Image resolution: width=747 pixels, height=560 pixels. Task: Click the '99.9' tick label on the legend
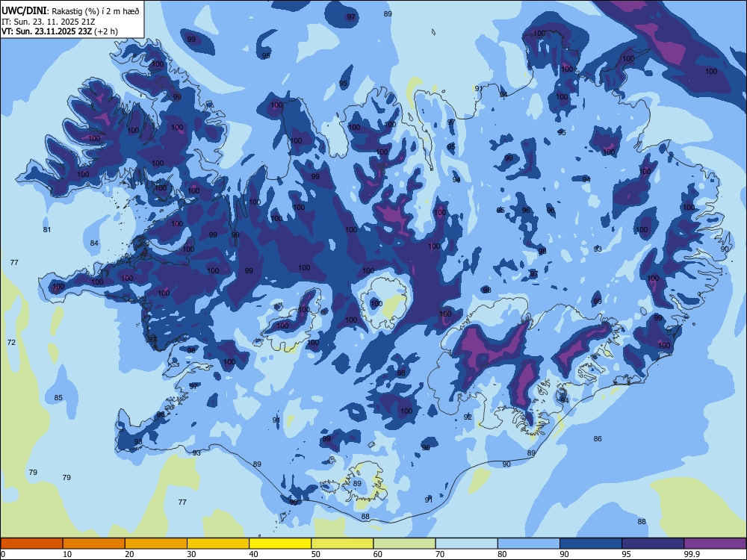pos(692,554)
